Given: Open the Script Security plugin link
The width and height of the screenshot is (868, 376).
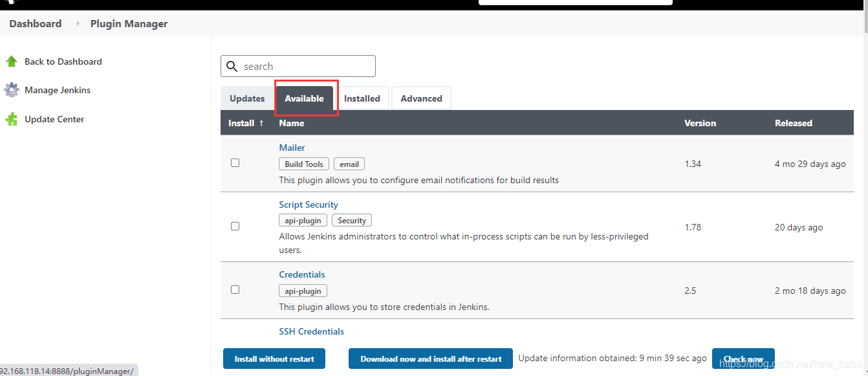Looking at the screenshot, I should click(x=309, y=205).
